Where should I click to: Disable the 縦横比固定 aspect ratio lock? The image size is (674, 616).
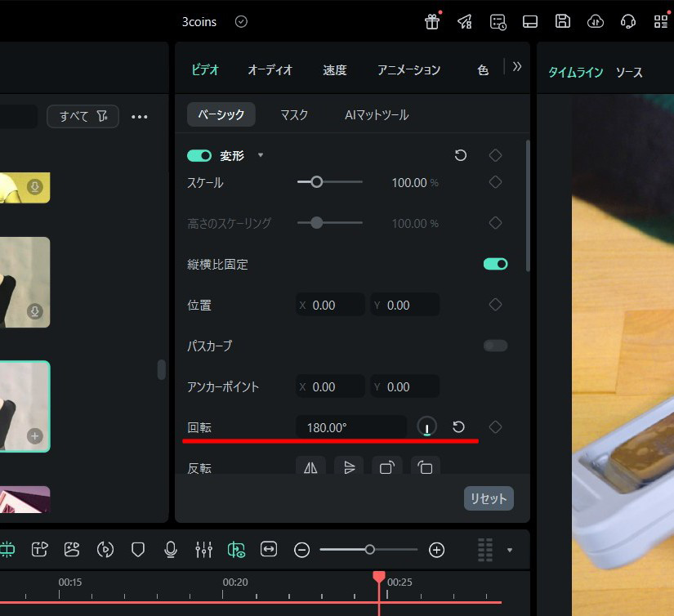pos(495,263)
